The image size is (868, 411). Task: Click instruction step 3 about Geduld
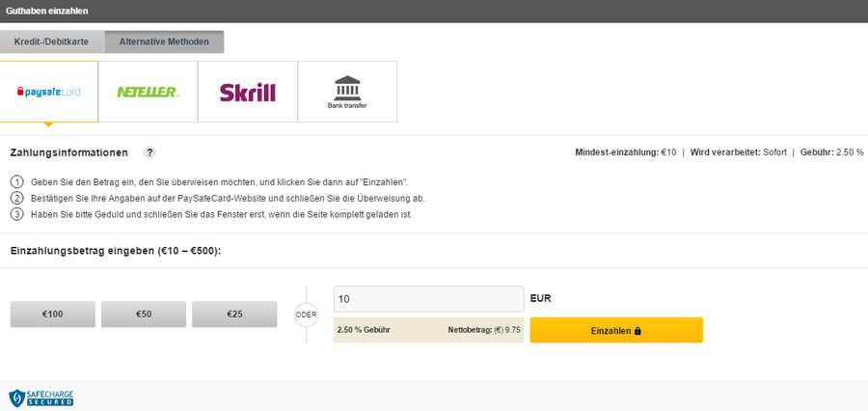point(222,214)
